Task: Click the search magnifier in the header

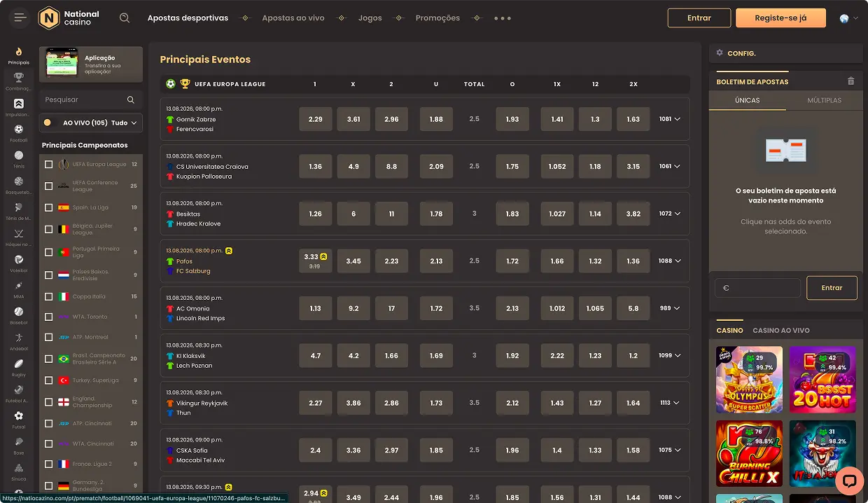Action: click(x=125, y=18)
